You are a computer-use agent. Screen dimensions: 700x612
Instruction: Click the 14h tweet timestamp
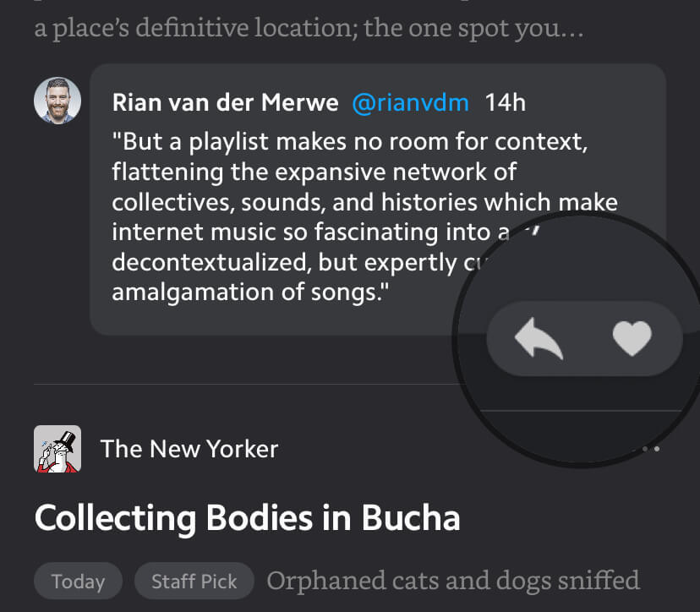(x=506, y=103)
